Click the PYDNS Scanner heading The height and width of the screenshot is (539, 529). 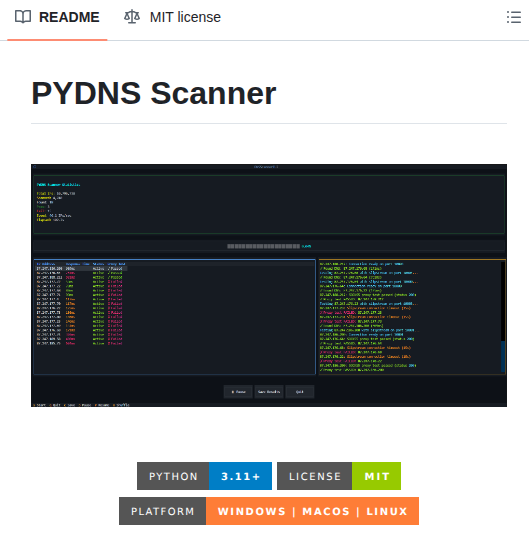(154, 94)
